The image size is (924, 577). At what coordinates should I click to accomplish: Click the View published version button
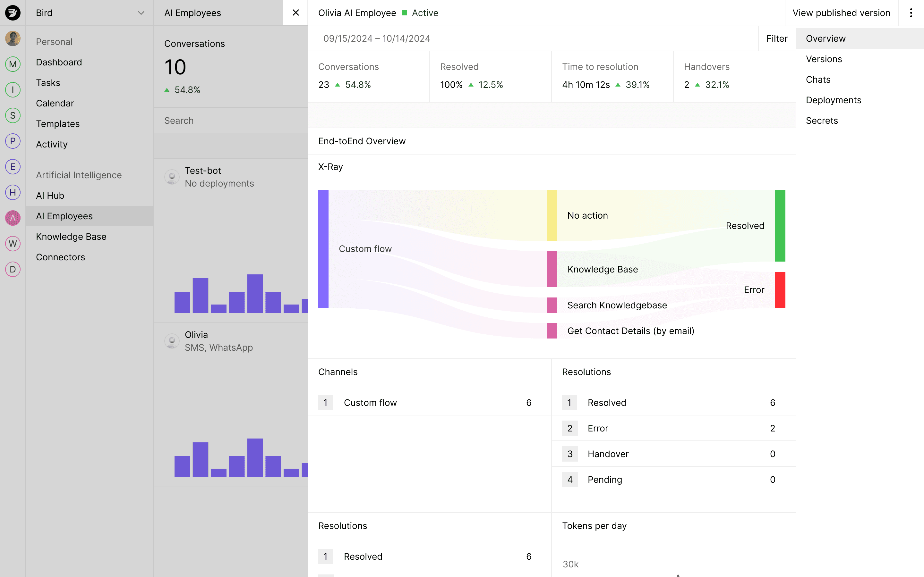(x=841, y=13)
